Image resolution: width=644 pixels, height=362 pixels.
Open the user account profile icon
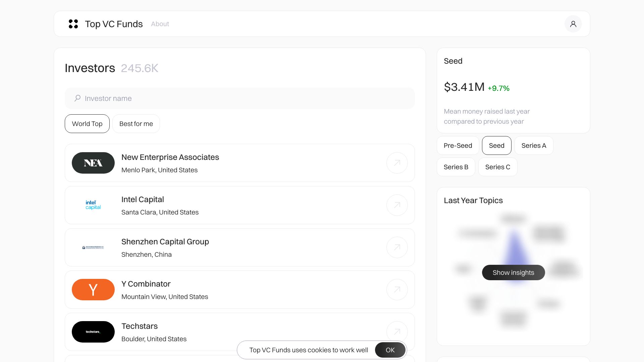tap(573, 24)
